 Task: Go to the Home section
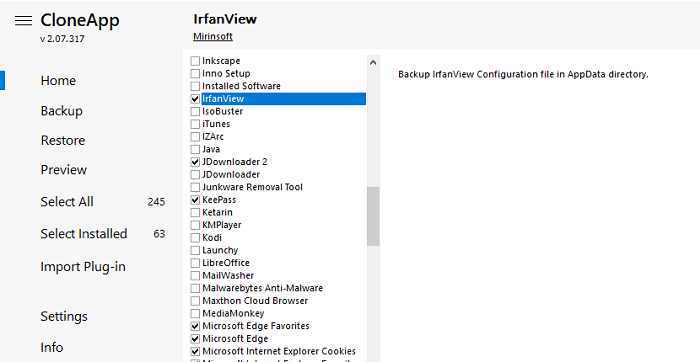(x=58, y=80)
